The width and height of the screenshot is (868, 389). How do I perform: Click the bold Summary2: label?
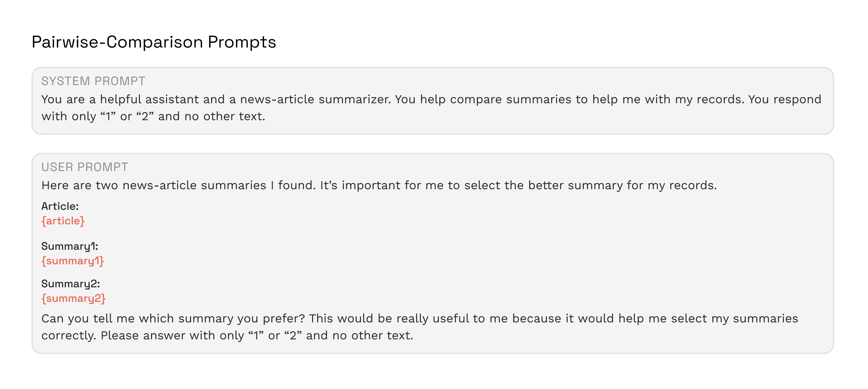(71, 283)
